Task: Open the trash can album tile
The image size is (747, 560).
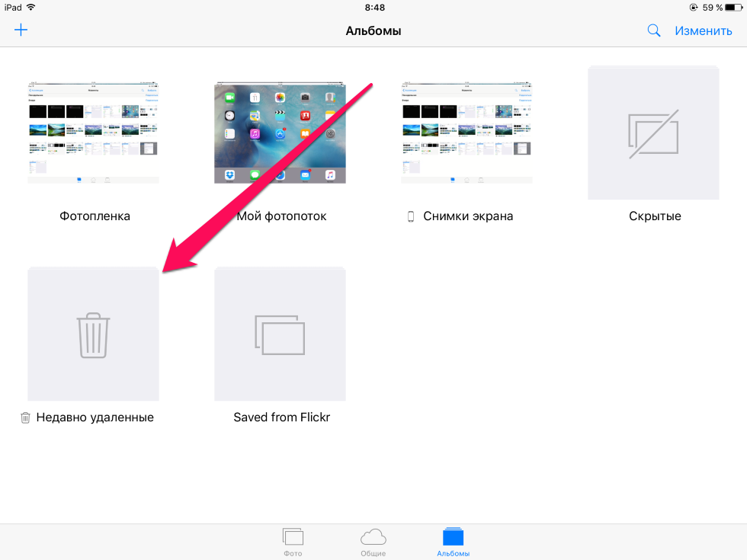Action: tap(93, 334)
